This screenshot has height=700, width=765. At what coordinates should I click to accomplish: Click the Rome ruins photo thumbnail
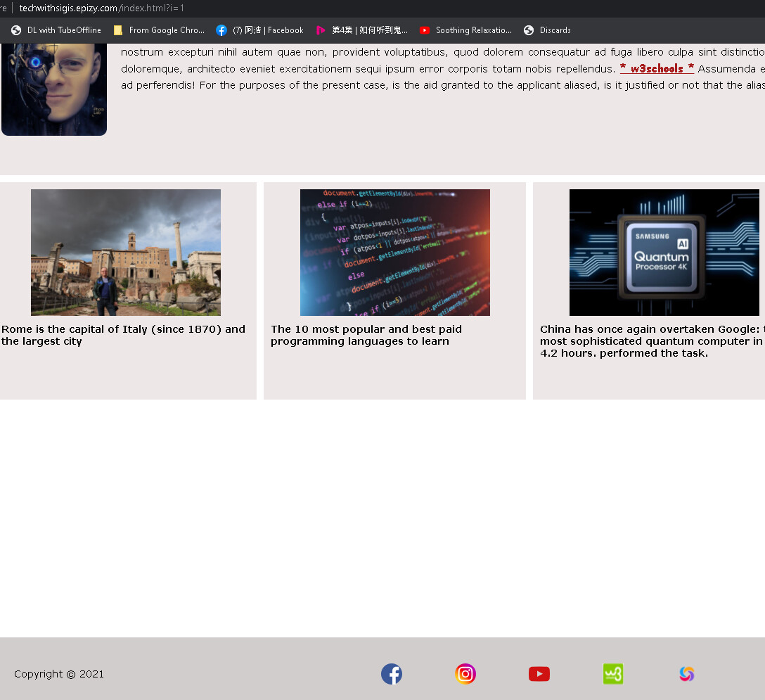[126, 252]
